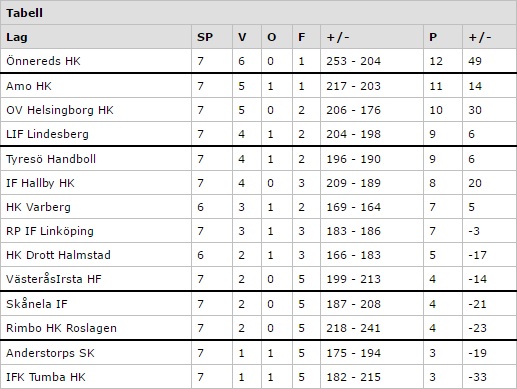
Task: Open the IFK Tumba HK team link
Action: 46,377
